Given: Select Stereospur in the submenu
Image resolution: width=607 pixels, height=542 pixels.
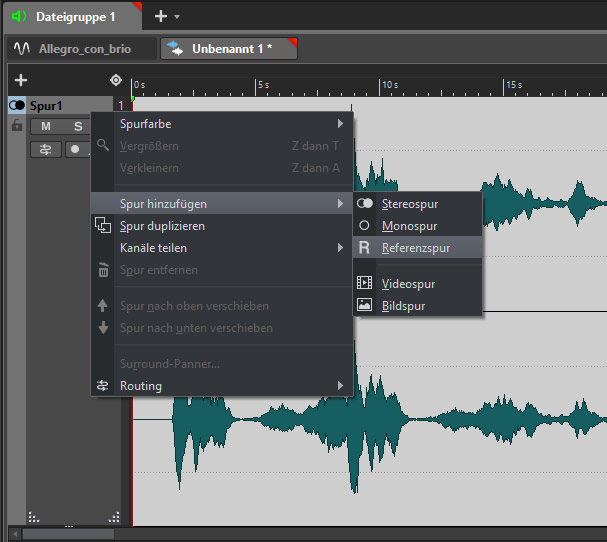Looking at the screenshot, I should [409, 204].
